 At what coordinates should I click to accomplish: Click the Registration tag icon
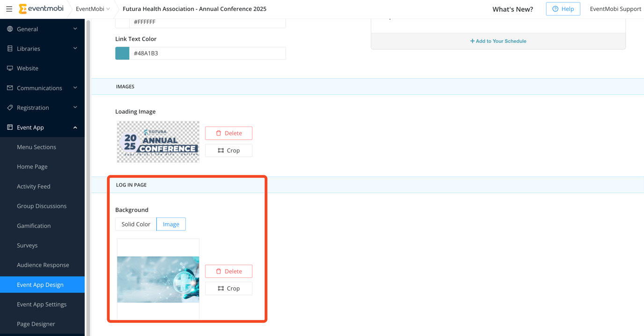pyautogui.click(x=10, y=108)
